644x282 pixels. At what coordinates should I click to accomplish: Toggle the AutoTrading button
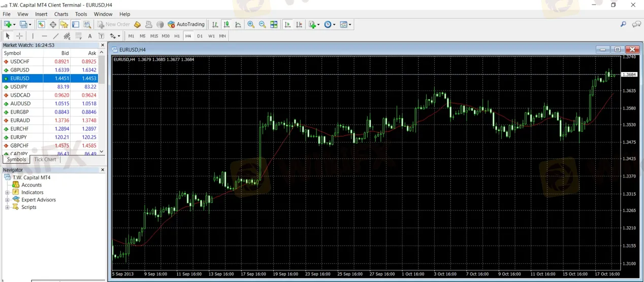coord(186,24)
